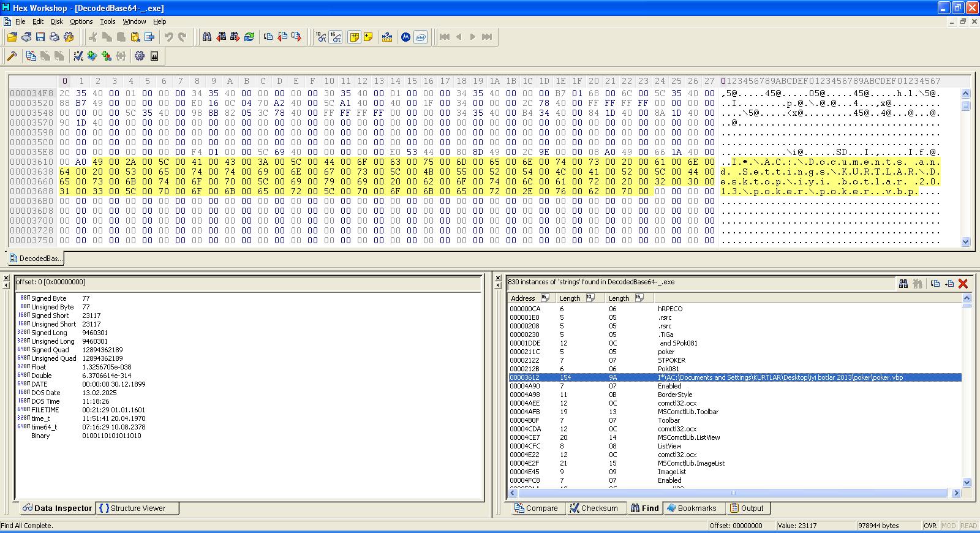The image size is (980, 533).
Task: Select Motorola byte order icon
Action: click(x=406, y=37)
